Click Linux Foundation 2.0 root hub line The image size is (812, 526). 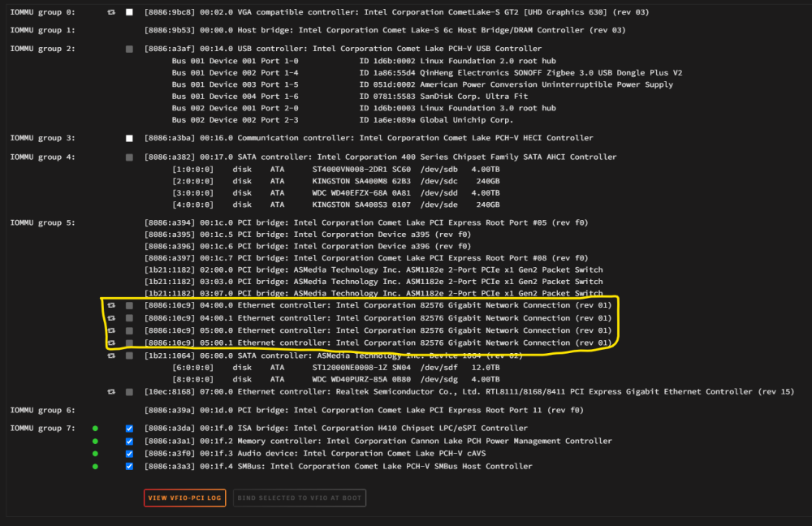click(x=364, y=61)
